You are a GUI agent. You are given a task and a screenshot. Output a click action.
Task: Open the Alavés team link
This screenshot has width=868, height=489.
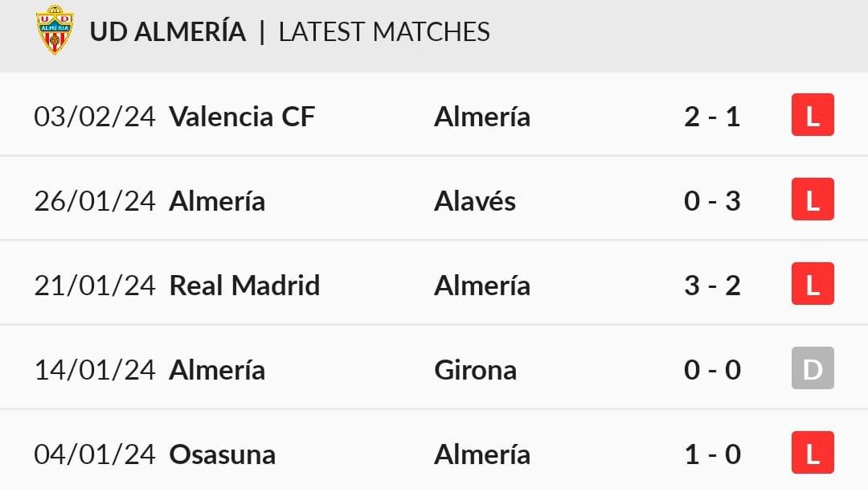pos(475,200)
